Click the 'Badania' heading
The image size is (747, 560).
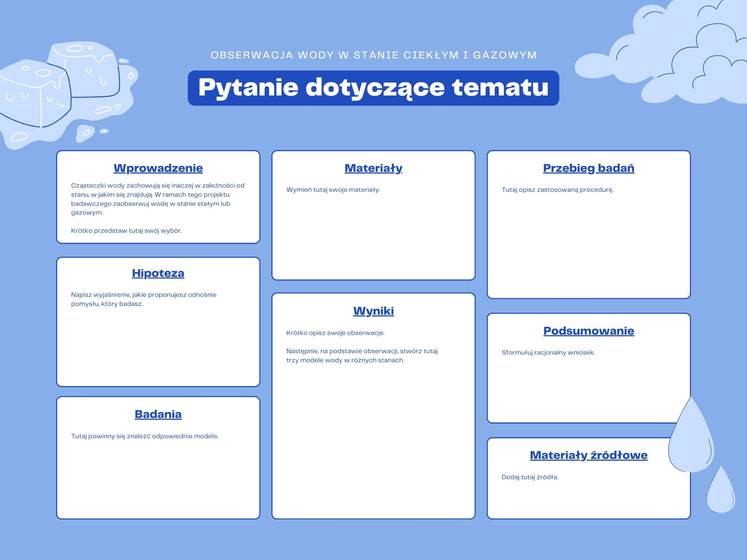(x=158, y=414)
